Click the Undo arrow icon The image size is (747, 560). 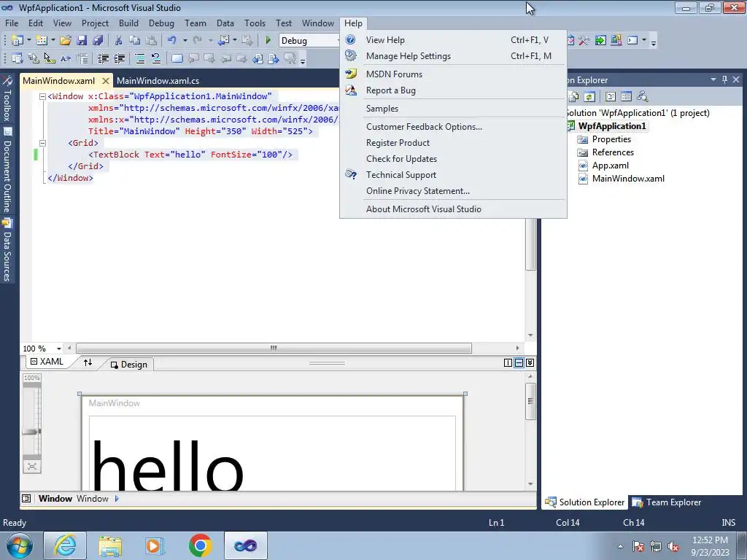(172, 41)
